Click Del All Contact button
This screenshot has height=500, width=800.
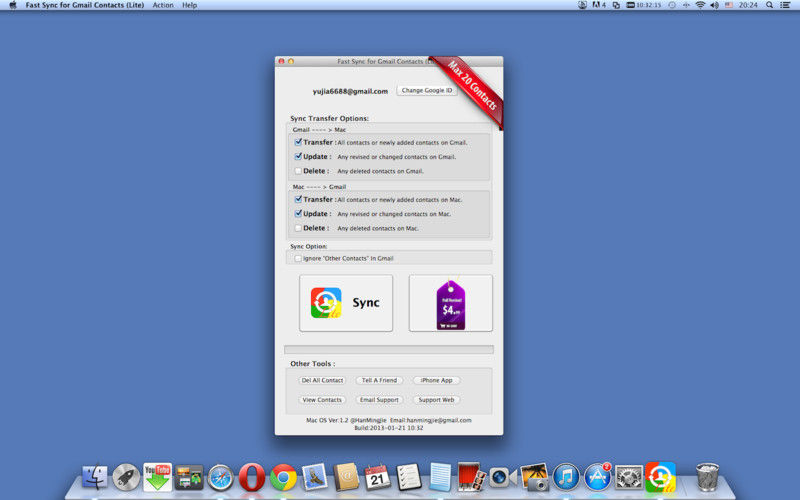(x=322, y=381)
